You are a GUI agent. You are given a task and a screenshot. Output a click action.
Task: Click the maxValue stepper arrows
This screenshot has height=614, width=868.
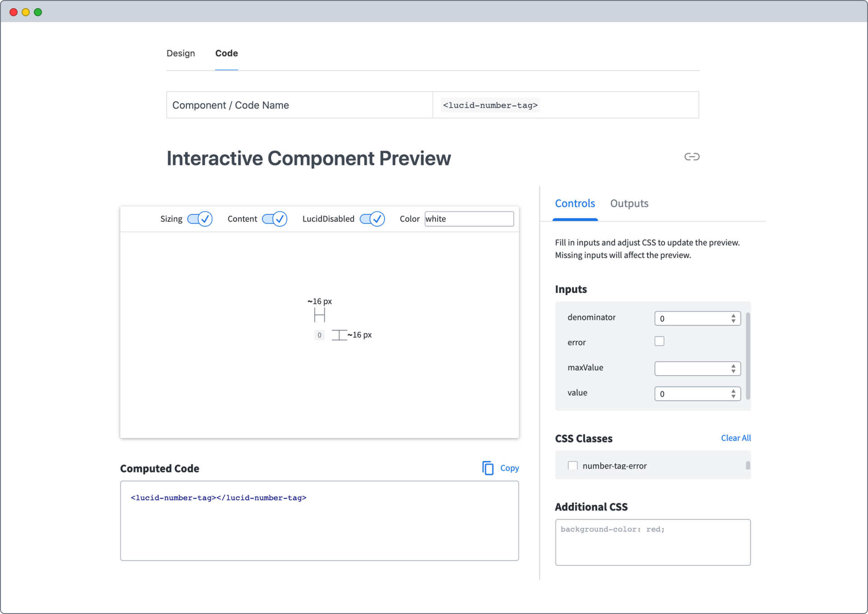pos(733,368)
